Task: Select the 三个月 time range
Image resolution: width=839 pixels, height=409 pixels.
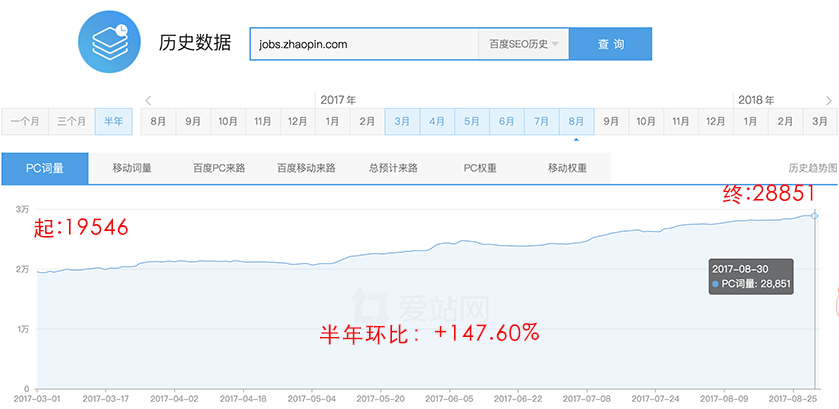Action: click(72, 122)
